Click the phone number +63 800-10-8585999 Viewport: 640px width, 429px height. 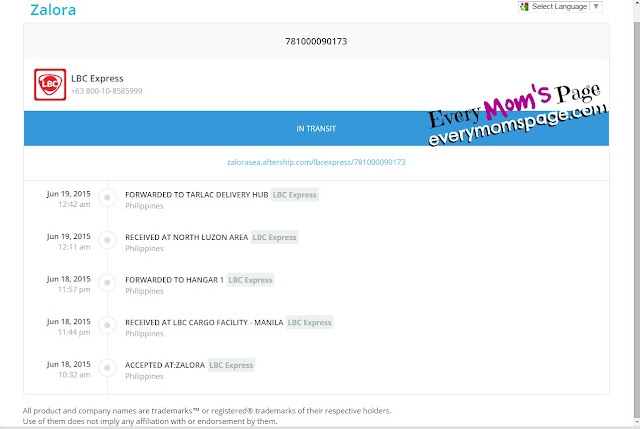tap(107, 91)
